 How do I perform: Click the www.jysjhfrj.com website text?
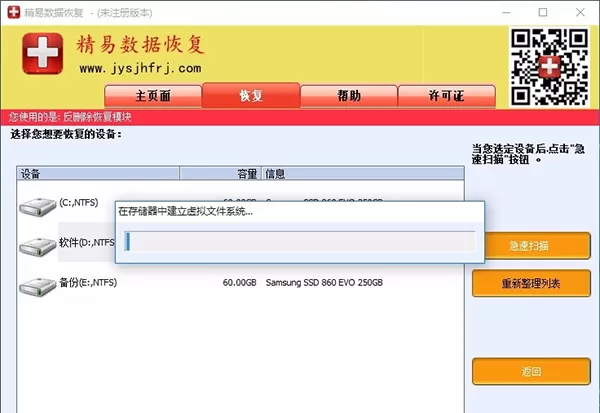(x=140, y=69)
